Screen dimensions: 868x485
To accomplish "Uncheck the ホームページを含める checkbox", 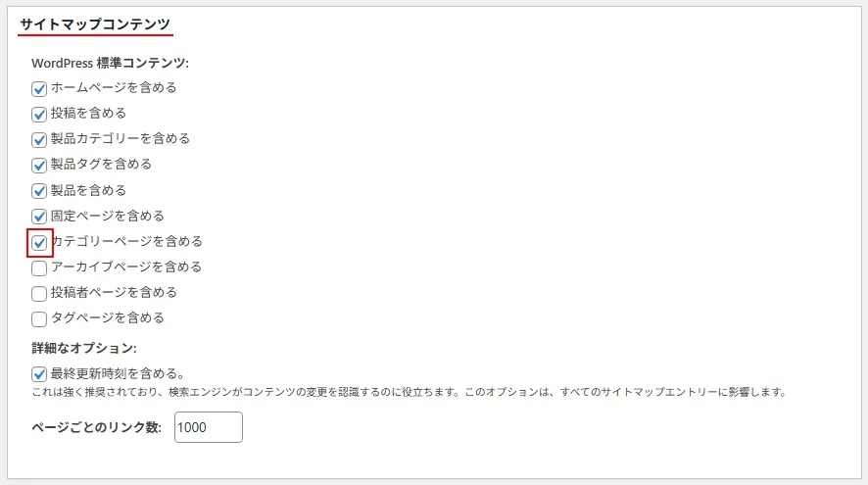I will (x=39, y=88).
